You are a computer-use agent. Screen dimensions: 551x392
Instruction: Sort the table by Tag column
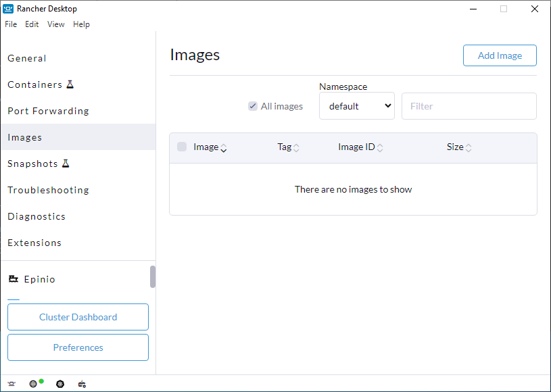coord(288,147)
